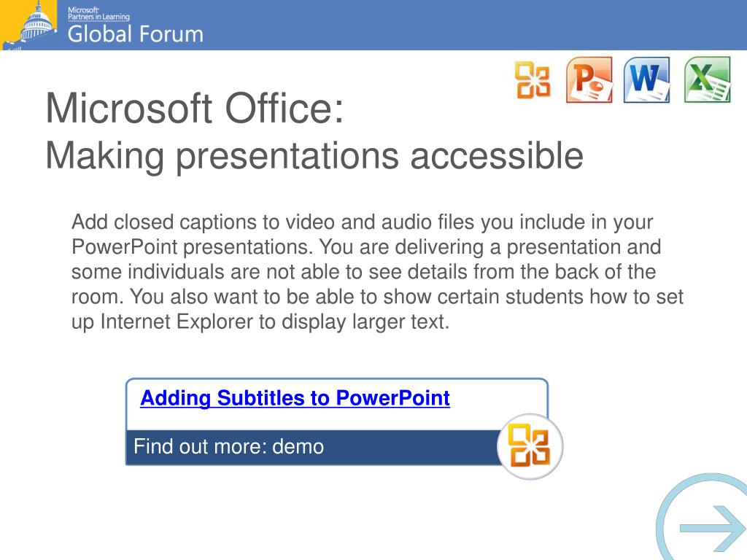Click the word demo in dark bar
The height and width of the screenshot is (560, 747).
point(298,447)
